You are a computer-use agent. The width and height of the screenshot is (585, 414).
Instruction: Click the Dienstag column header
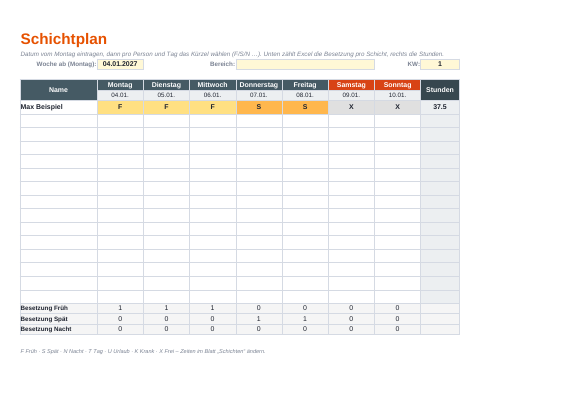166,85
